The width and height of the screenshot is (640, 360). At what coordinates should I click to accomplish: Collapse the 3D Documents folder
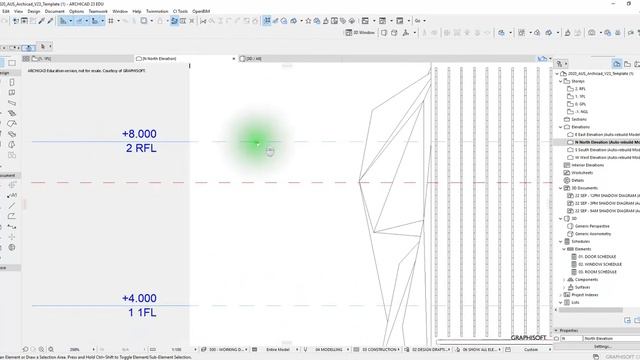tap(560, 188)
